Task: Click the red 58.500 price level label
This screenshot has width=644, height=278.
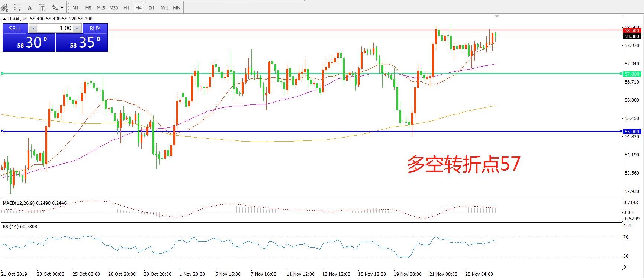Action: point(631,30)
